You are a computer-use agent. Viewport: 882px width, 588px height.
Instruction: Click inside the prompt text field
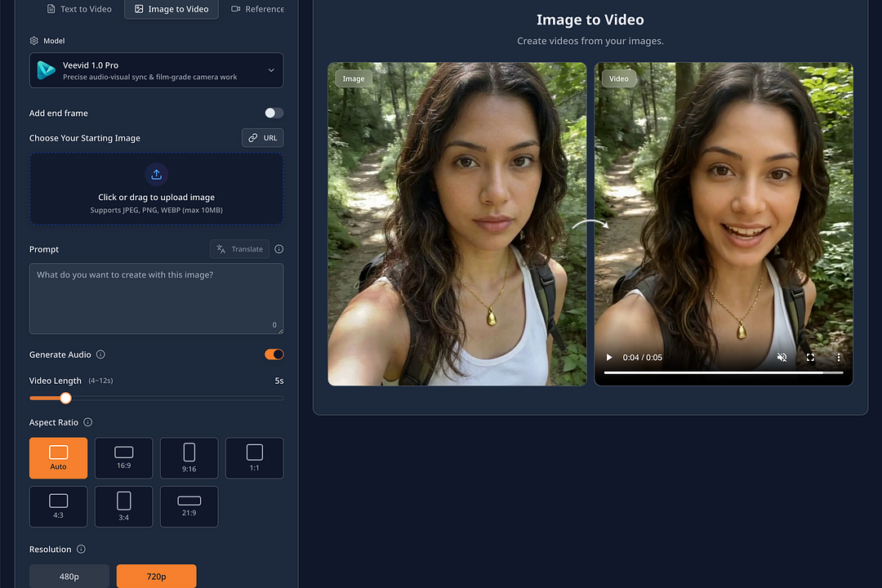click(156, 298)
